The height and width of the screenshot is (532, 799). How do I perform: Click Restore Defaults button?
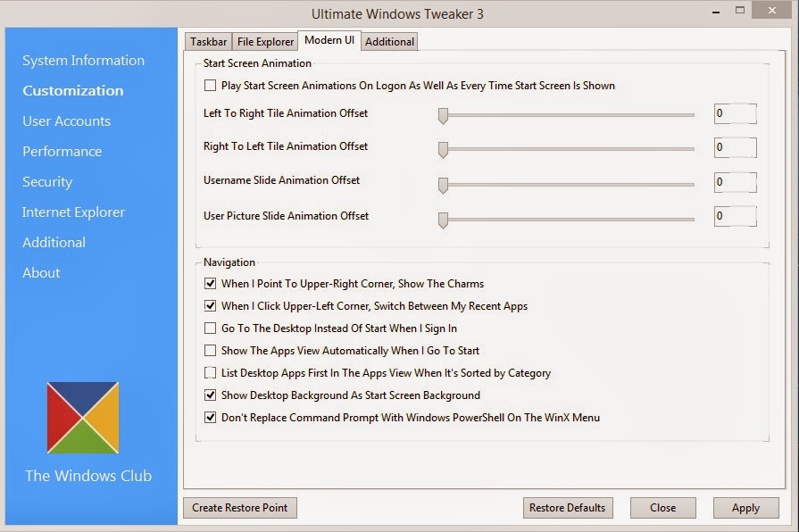[568, 508]
